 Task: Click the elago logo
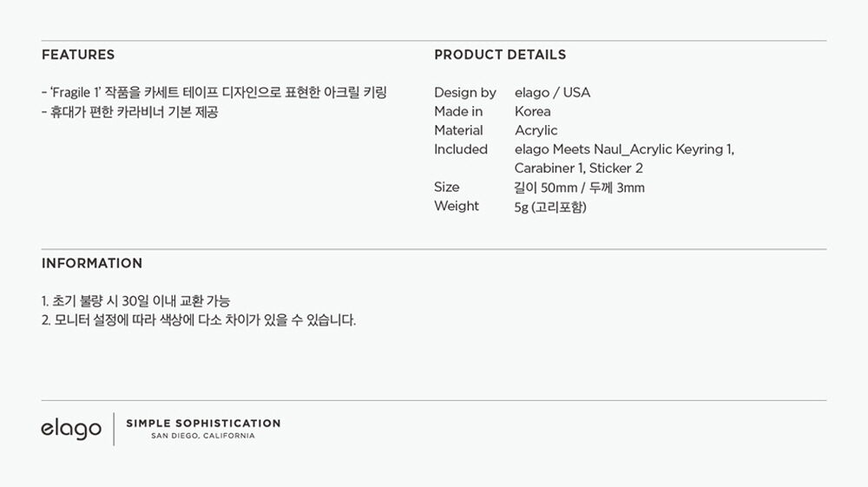click(x=71, y=429)
